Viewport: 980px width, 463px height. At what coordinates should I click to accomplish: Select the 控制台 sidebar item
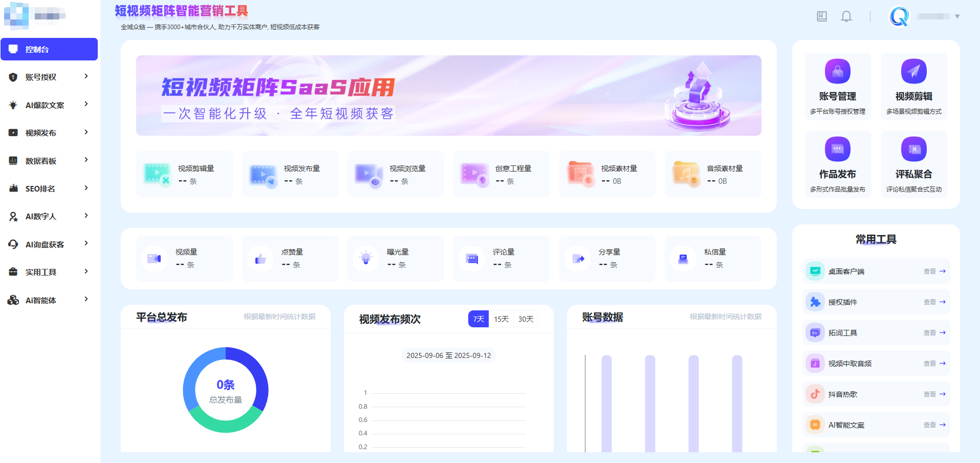click(49, 49)
